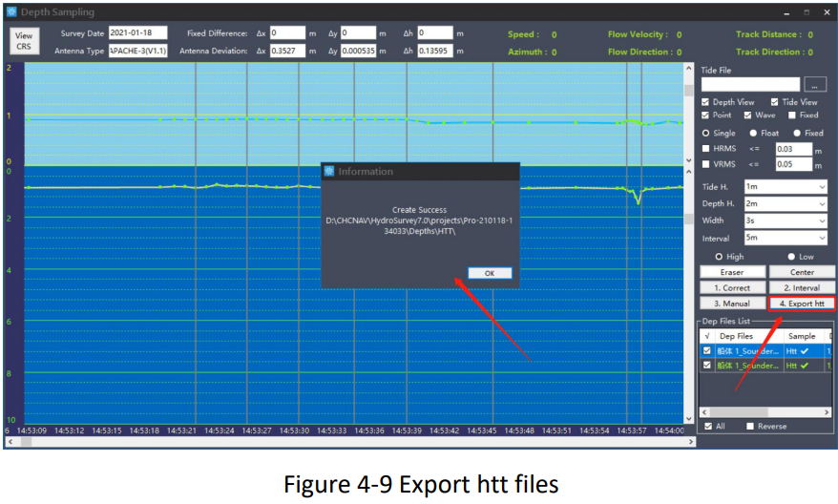
Task: Expand the Depth H. dropdown
Action: point(785,203)
